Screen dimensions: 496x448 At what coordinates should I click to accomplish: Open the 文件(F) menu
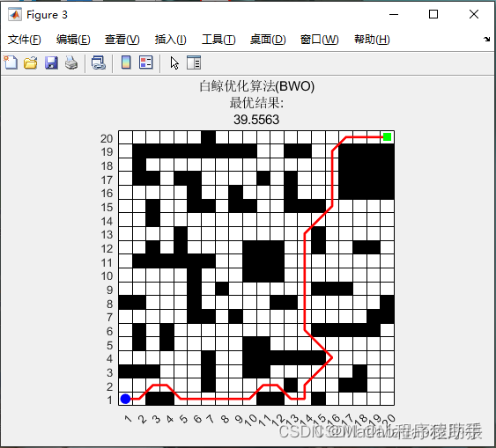24,40
